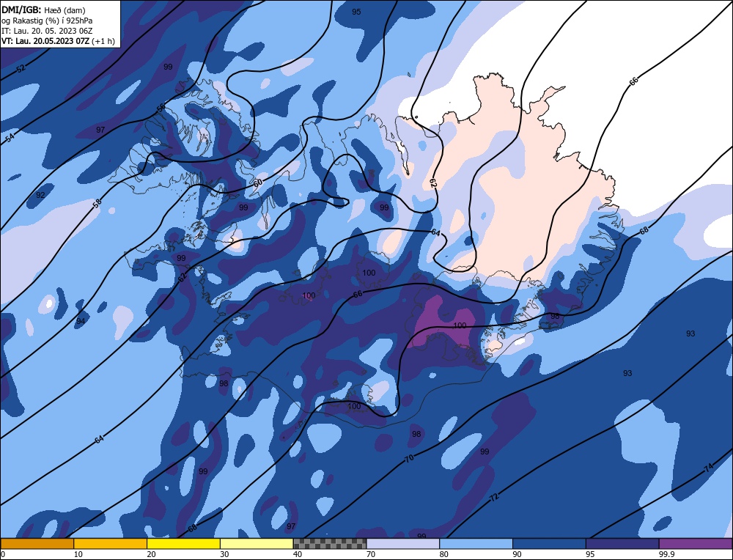Click the gray checkered 40–70 legend swatch
The height and width of the screenshot is (560, 733).
pyautogui.click(x=330, y=544)
